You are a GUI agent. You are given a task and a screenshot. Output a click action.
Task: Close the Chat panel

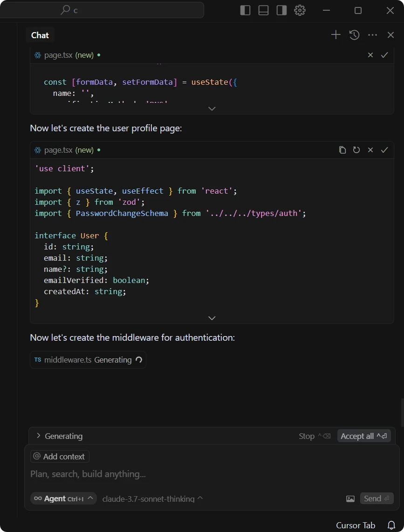click(390, 35)
